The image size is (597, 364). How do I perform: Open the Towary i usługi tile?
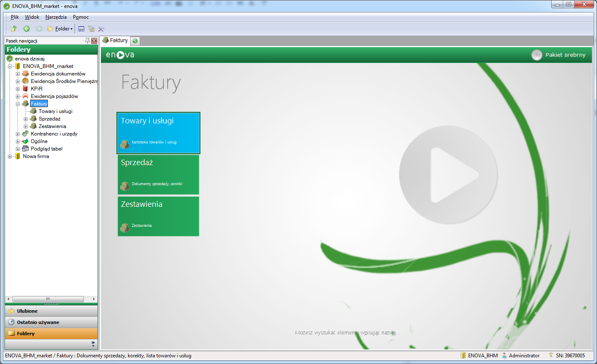point(158,133)
